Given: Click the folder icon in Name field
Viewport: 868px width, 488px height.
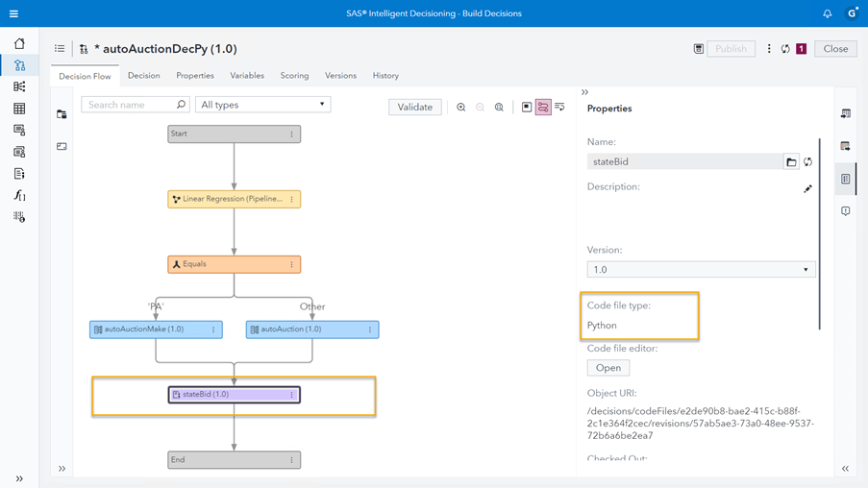Looking at the screenshot, I should point(791,161).
